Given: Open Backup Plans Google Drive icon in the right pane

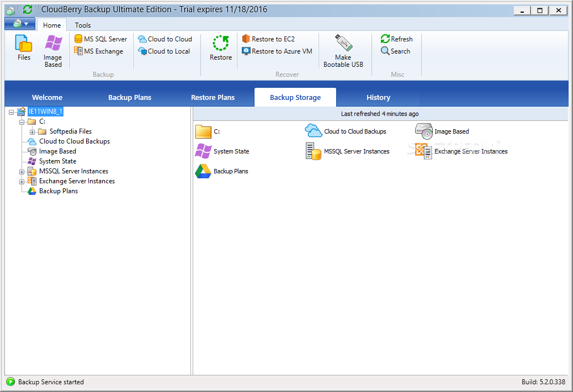Looking at the screenshot, I should 203,171.
